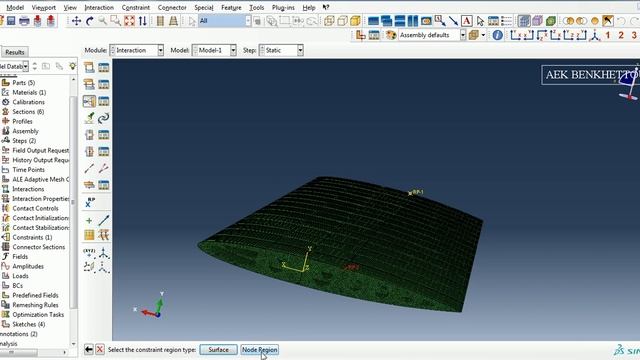Select the Magnify View tool
Viewport: 640px width, 360px height.
pos(103,20)
